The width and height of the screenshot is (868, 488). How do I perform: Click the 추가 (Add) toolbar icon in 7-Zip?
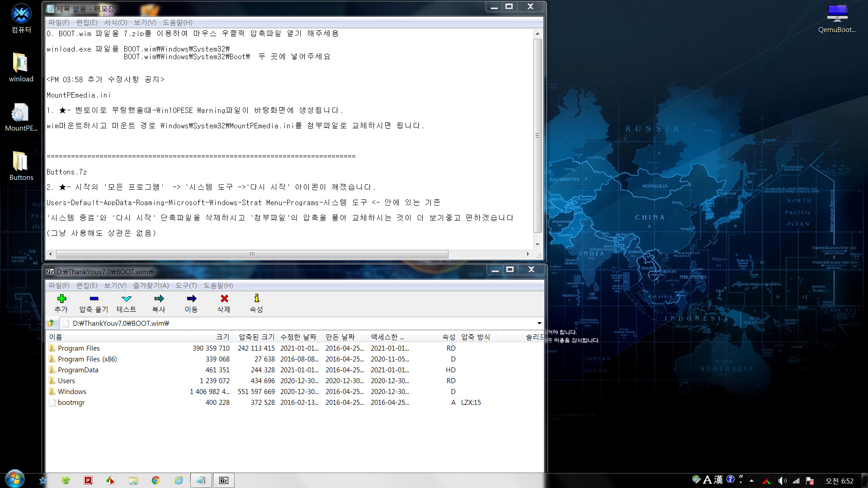tap(61, 299)
